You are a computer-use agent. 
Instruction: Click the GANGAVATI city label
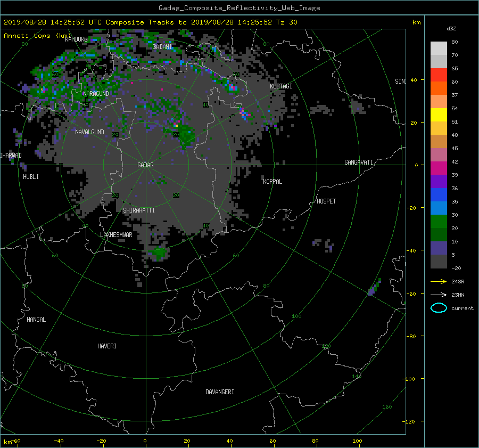359,162
